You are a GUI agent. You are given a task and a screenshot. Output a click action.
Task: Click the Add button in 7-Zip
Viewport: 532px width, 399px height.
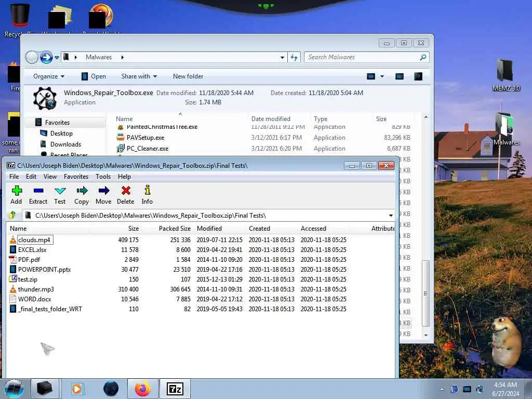[x=16, y=195]
